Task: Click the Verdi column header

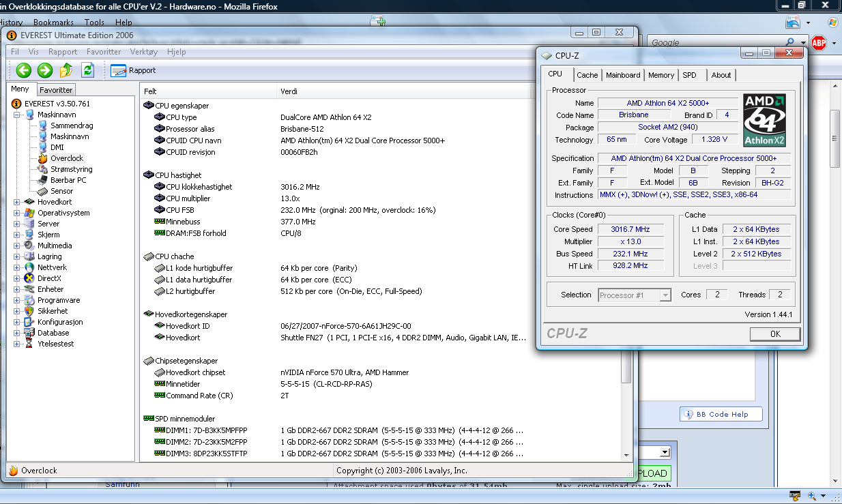Action: tap(404, 91)
